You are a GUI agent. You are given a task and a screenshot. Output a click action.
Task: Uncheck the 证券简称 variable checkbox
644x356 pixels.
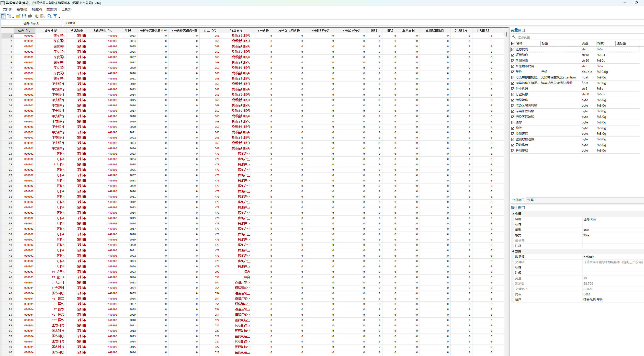513,55
